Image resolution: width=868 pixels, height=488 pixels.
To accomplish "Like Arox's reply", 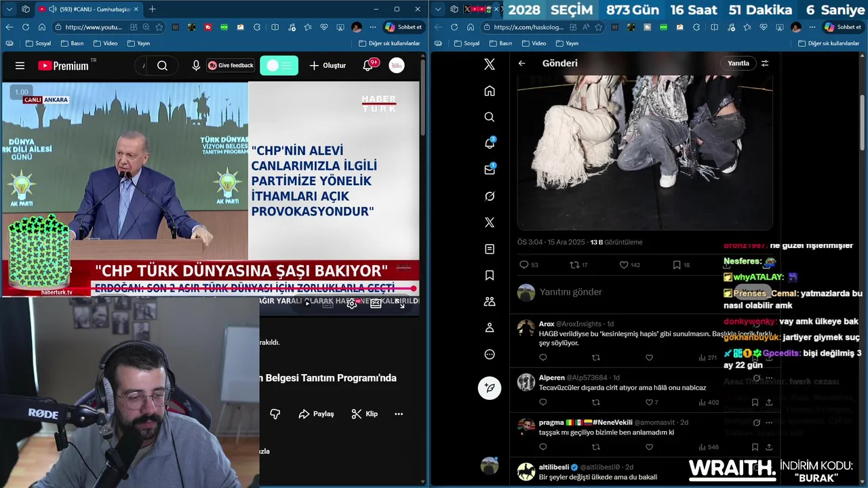I will 649,358.
